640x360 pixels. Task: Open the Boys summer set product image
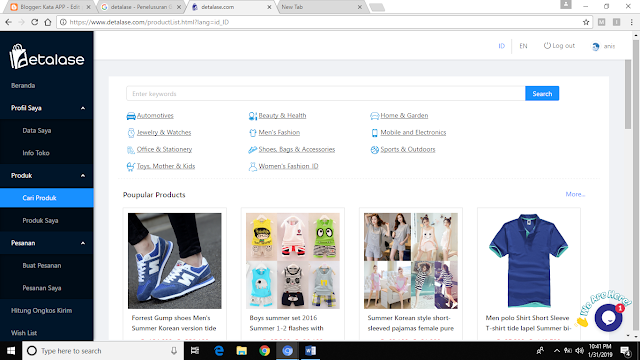tap(293, 261)
